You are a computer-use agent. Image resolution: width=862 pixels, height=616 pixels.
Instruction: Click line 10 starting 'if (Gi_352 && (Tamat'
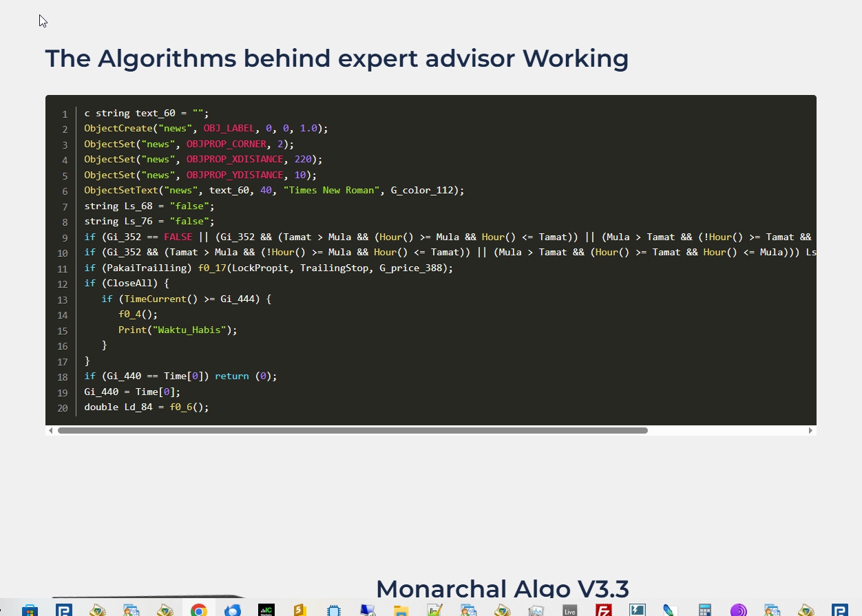450,252
